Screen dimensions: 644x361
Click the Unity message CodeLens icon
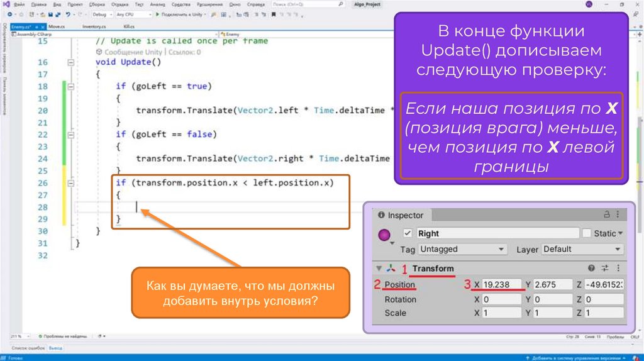[x=99, y=52]
